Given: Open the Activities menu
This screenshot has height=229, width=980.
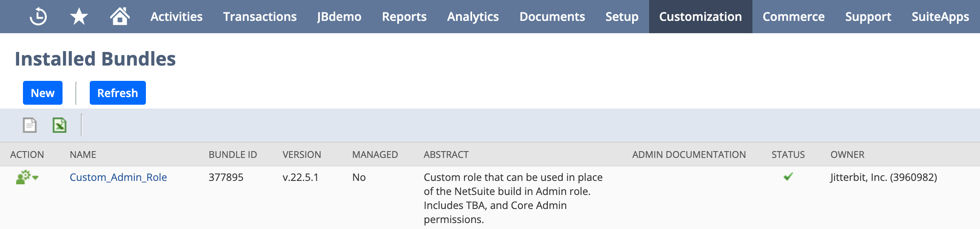Looking at the screenshot, I should [x=177, y=17].
